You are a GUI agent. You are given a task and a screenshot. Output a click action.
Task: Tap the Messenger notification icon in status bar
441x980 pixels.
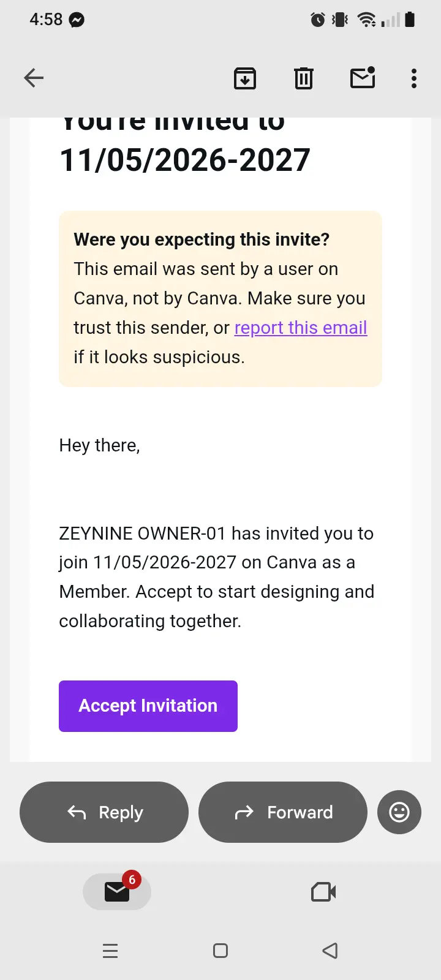click(x=77, y=20)
